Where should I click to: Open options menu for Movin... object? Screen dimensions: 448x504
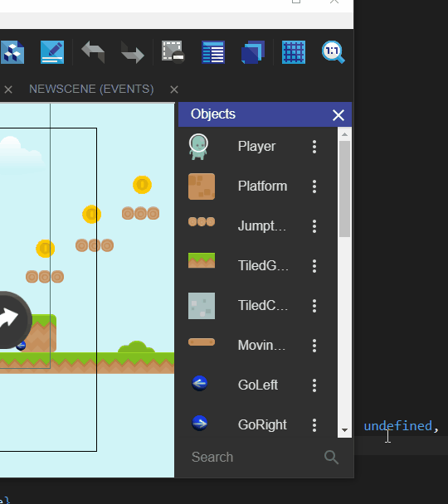pos(314,346)
